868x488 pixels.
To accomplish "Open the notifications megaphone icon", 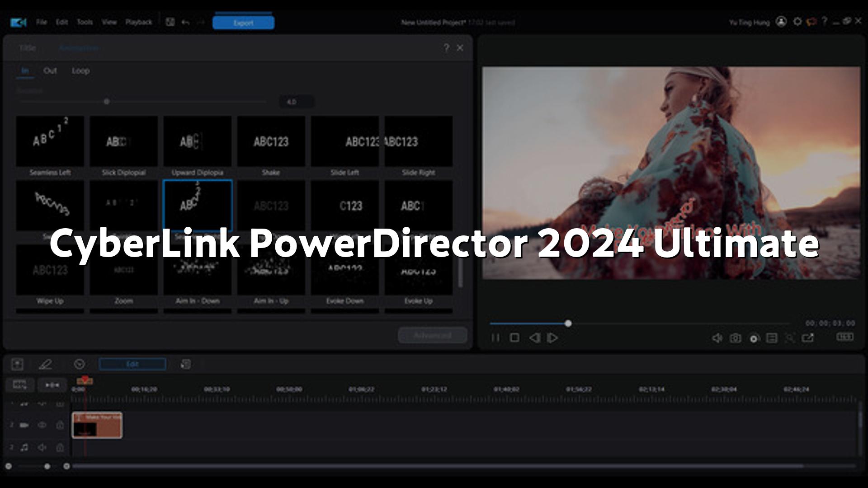I will (811, 22).
